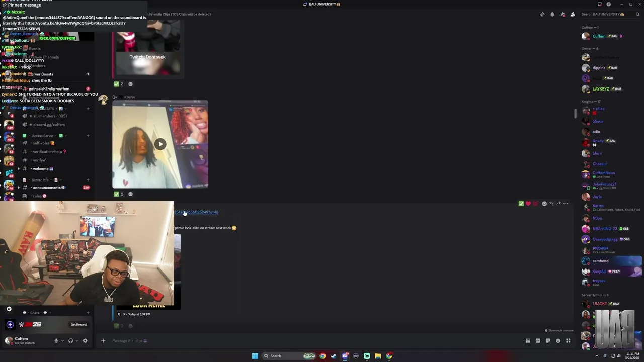This screenshot has height=362, width=644.
Task: Open the gift icon in message bar
Action: 528,341
